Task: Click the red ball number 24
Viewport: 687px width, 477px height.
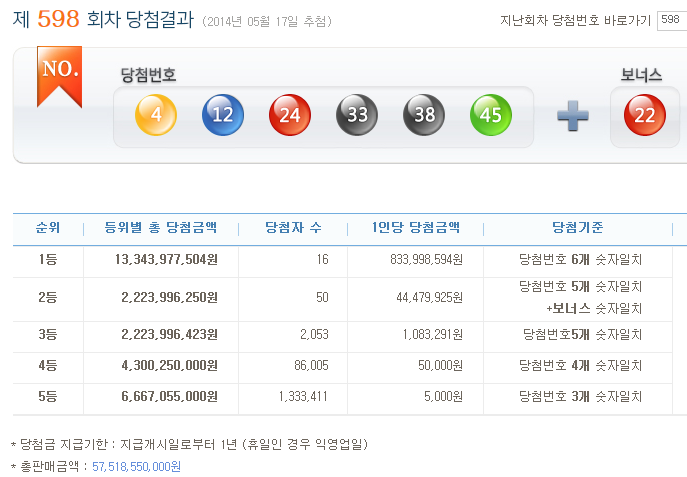Action: click(290, 115)
